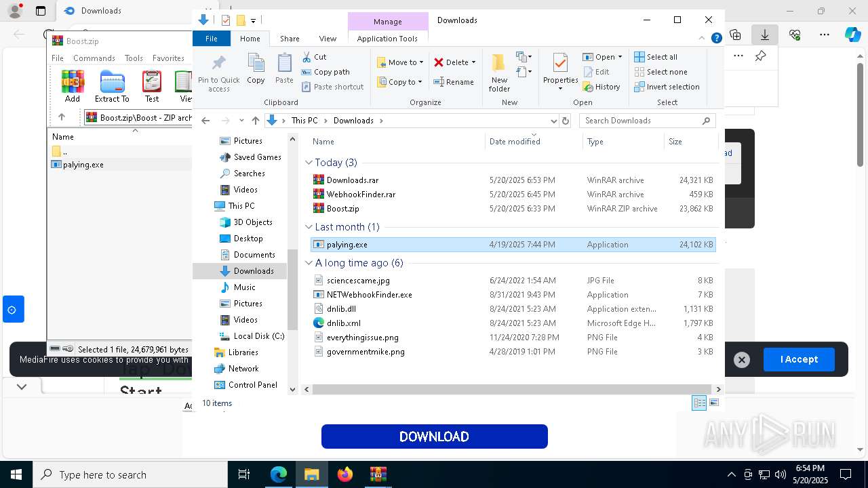The image size is (868, 488).
Task: Select NETWebhookFinder.exe file
Action: pos(369,295)
